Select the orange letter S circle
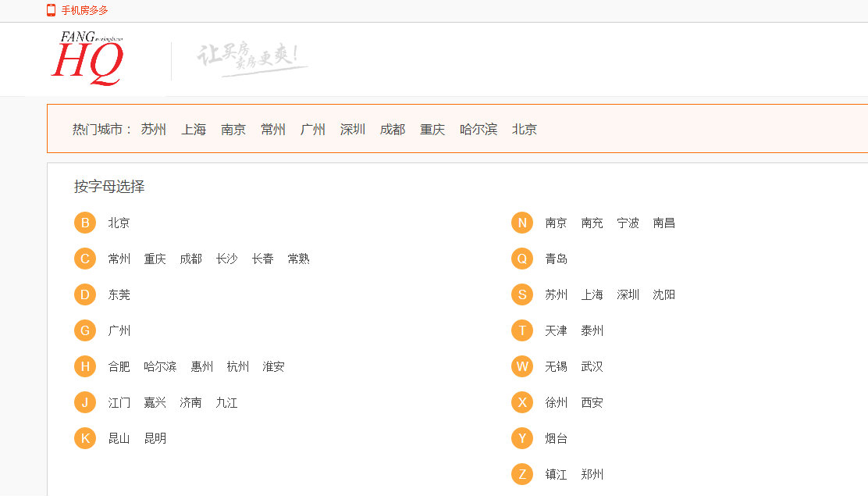 tap(522, 294)
